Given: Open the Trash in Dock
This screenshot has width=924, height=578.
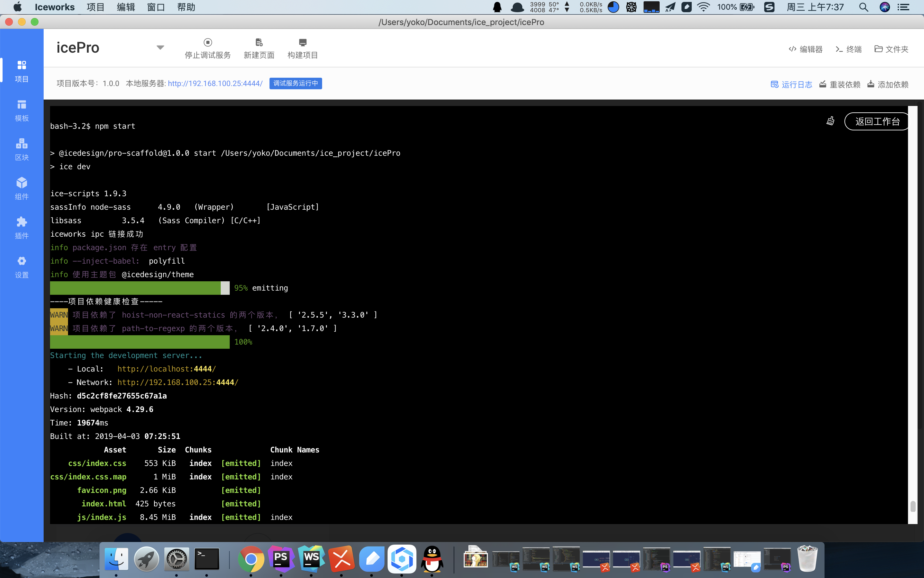Looking at the screenshot, I should click(807, 558).
